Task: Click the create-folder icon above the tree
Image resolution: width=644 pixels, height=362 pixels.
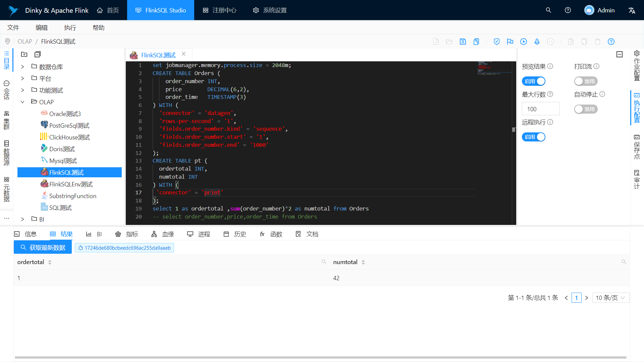Action: [x=24, y=54]
